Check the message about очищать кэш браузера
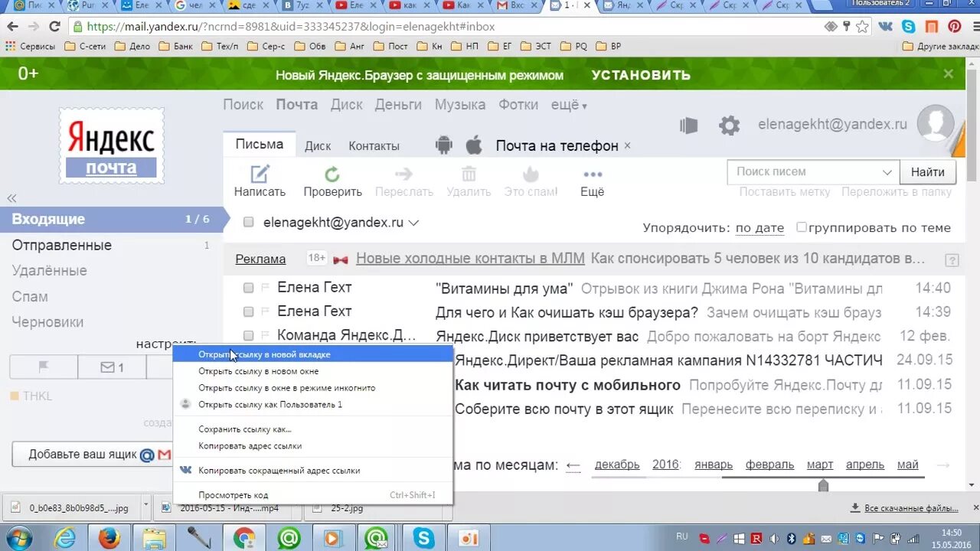The height and width of the screenshot is (551, 980). tap(248, 312)
